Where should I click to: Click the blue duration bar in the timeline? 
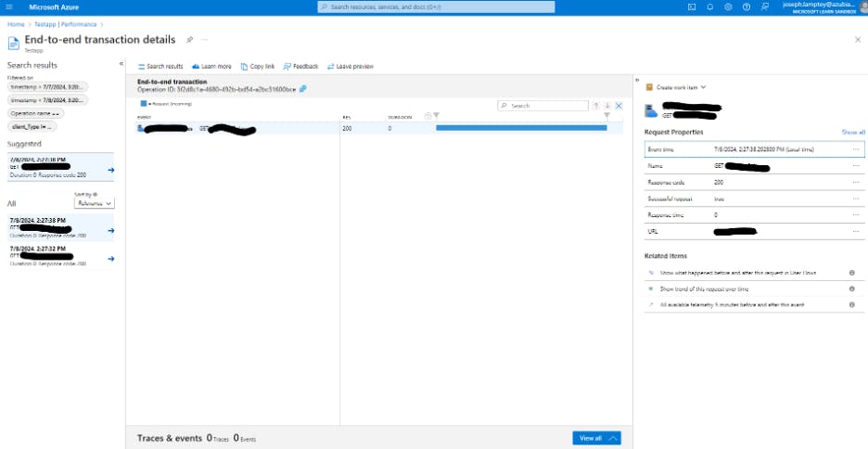(x=521, y=128)
